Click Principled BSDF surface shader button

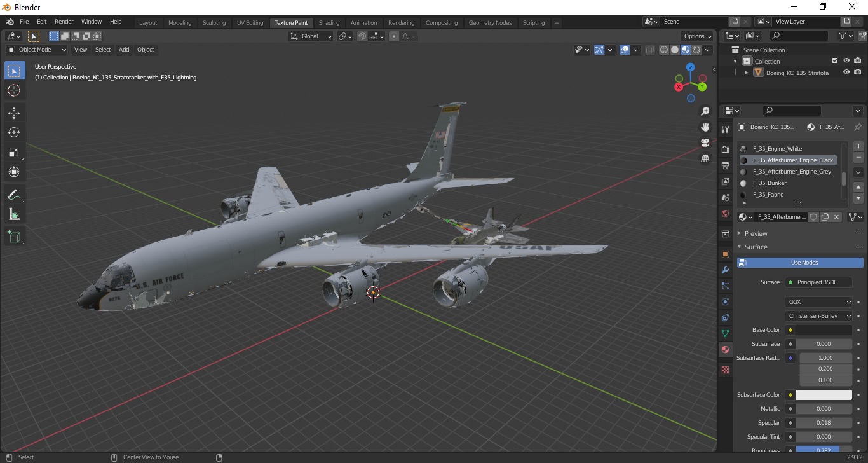click(819, 282)
